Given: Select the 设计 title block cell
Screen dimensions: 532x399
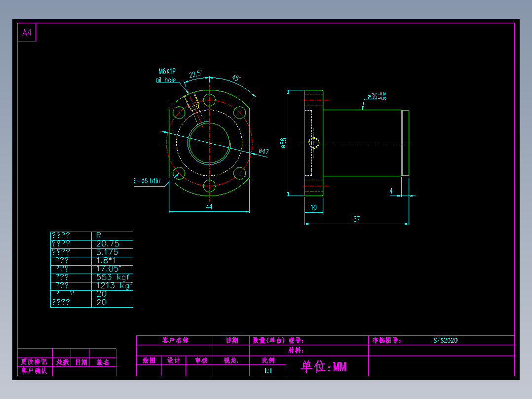Looking at the screenshot, I should (x=174, y=360).
